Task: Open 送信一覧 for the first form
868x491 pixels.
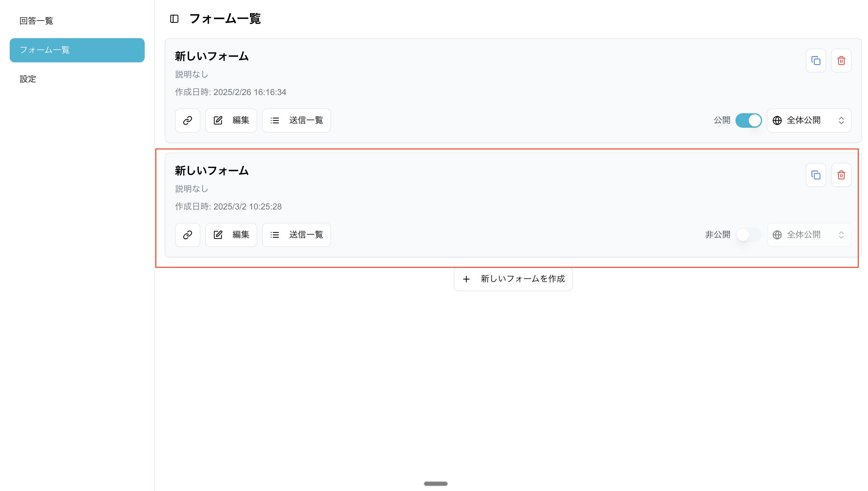Action: (296, 120)
